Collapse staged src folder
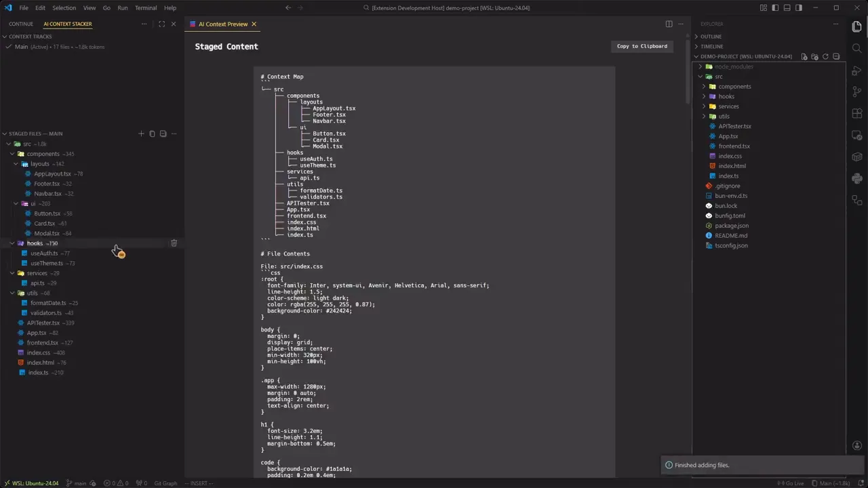Image resolution: width=868 pixels, height=488 pixels. click(8, 144)
